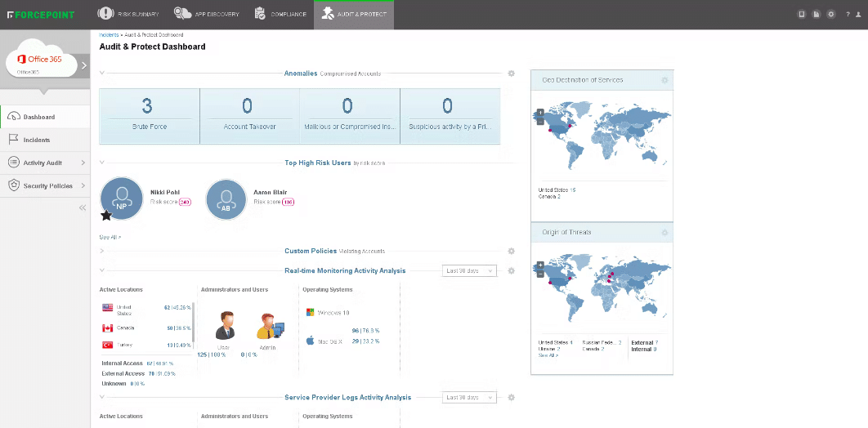
Task: Go to the Compliance tab
Action: pos(280,14)
